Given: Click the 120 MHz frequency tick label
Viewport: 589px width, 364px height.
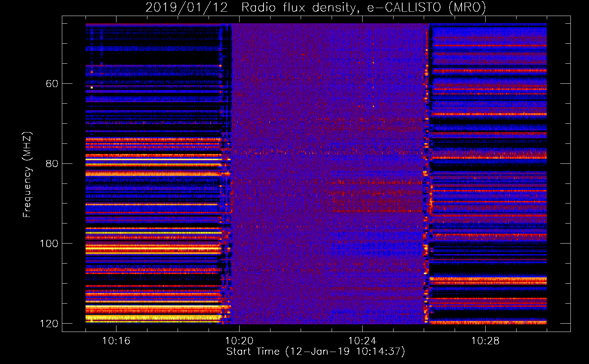Looking at the screenshot, I should [x=49, y=324].
